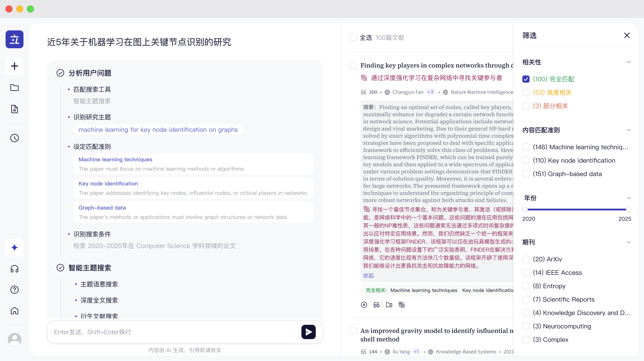644x361 pixels.
Task: Click the compass icon under first paper
Action: click(364, 305)
